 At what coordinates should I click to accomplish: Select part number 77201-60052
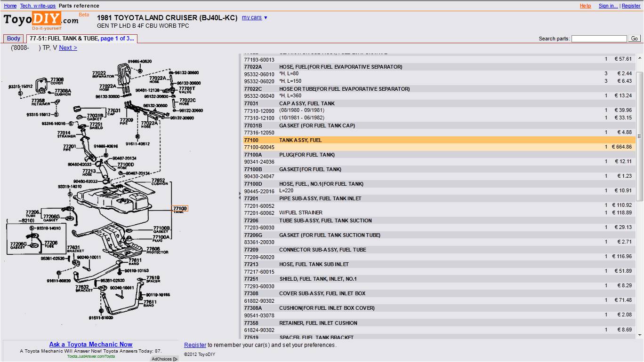pos(259,206)
